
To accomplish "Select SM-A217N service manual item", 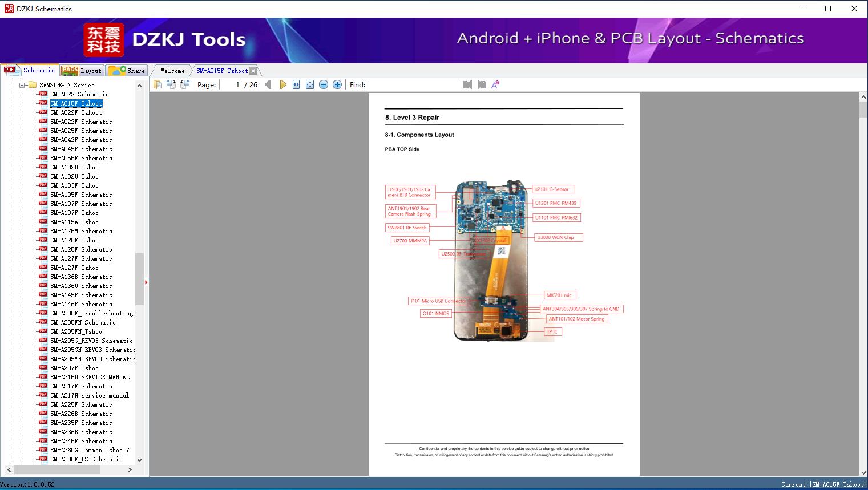I will [90, 395].
